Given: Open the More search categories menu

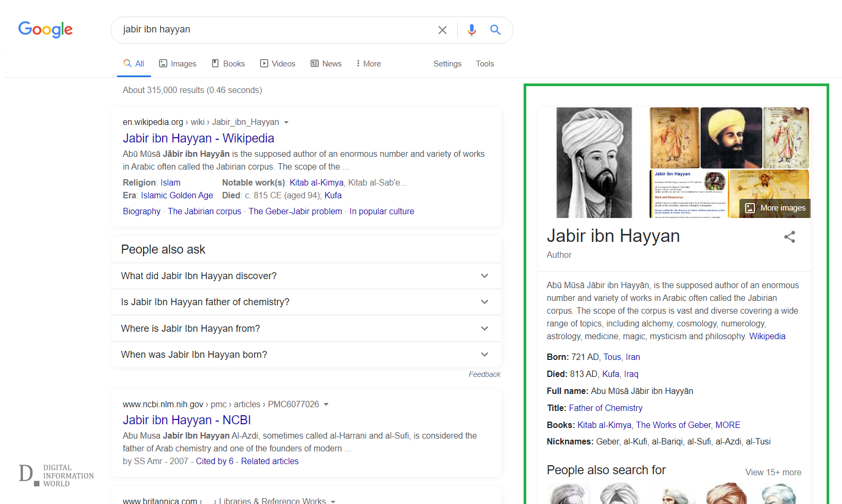Looking at the screenshot, I should pos(368,64).
